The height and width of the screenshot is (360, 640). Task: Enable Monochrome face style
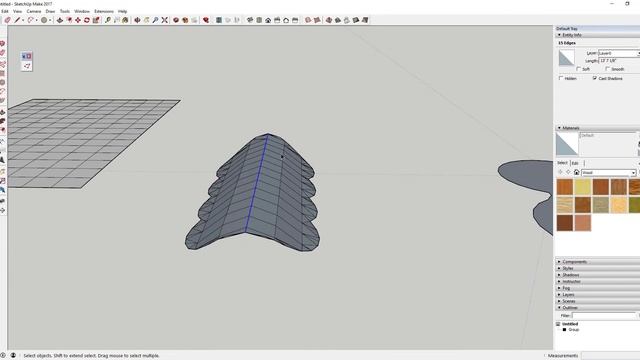(365, 20)
